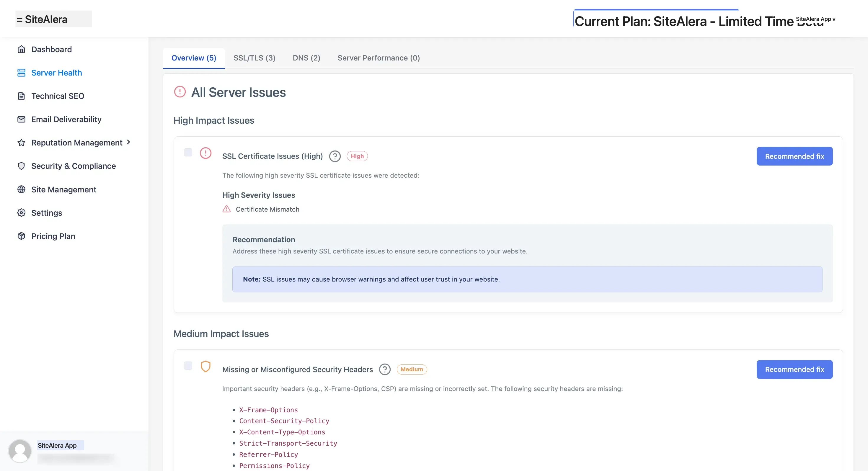This screenshot has width=868, height=471.
Task: Click the orange shield icon beside Security Headers
Action: point(205,367)
